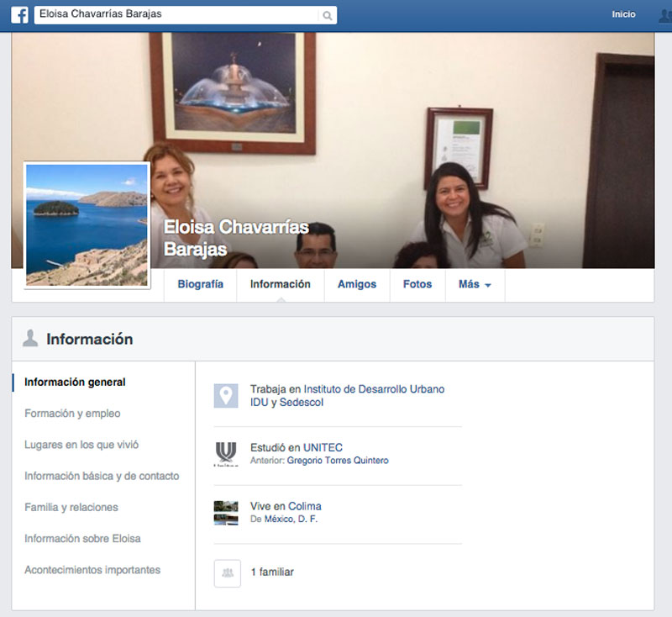Click the UNITEC logo icon
Image resolution: width=672 pixels, height=617 pixels.
[226, 454]
